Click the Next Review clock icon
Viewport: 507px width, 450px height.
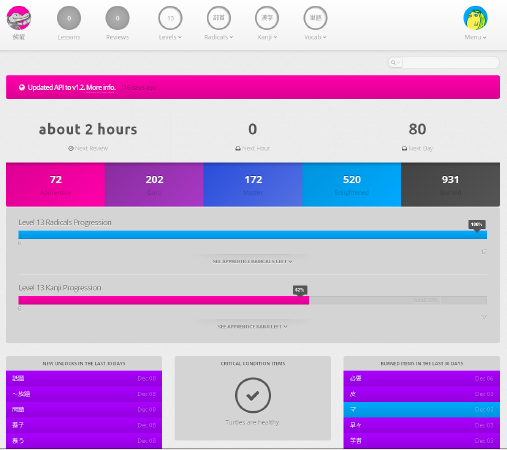tap(71, 148)
